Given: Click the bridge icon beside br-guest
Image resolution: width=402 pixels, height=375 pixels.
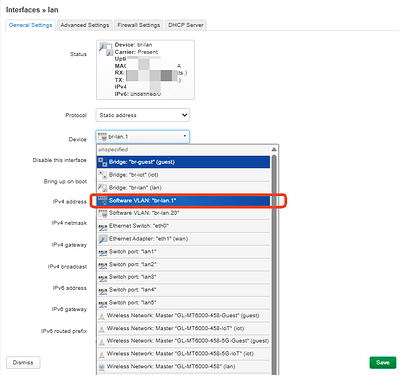Looking at the screenshot, I should (x=103, y=162).
